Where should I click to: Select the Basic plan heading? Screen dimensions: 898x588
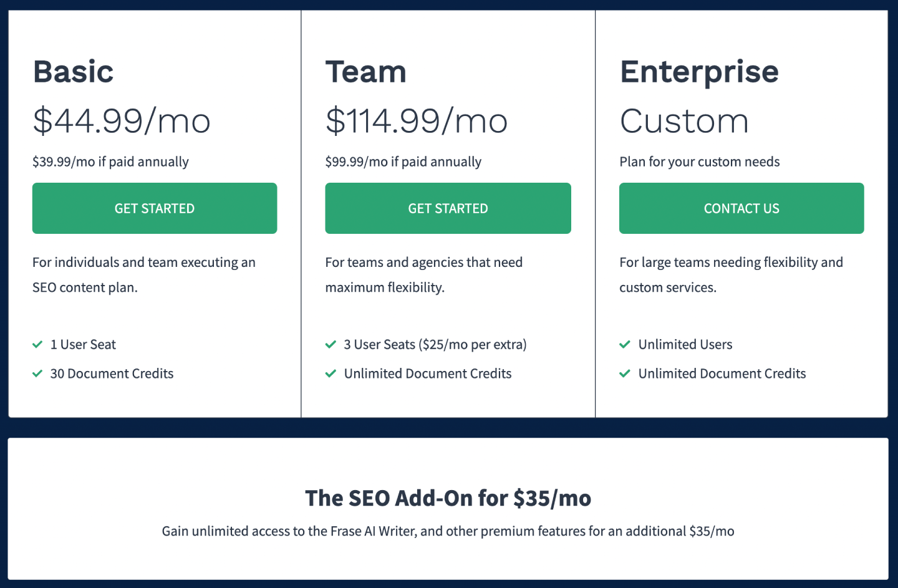74,72
